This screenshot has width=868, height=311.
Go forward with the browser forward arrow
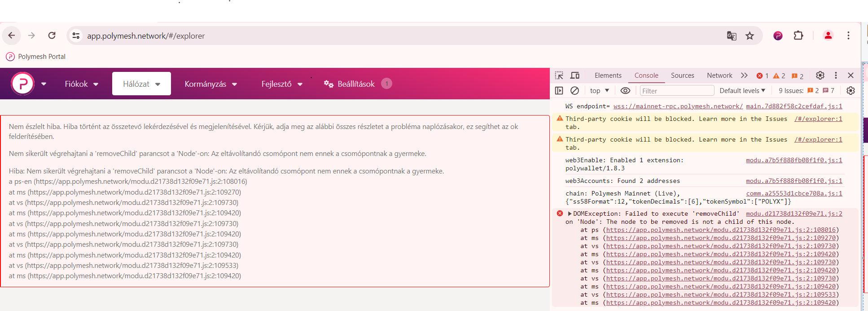[31, 36]
